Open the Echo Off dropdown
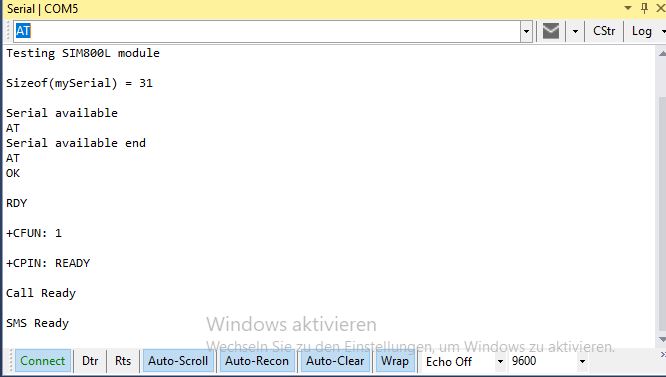This screenshot has height=377, width=666. tap(500, 362)
